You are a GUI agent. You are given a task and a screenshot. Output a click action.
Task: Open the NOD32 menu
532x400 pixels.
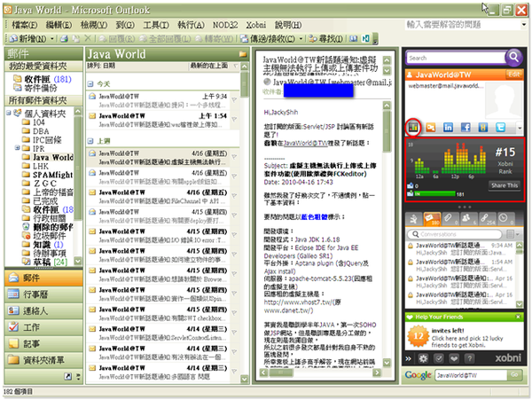tap(225, 25)
